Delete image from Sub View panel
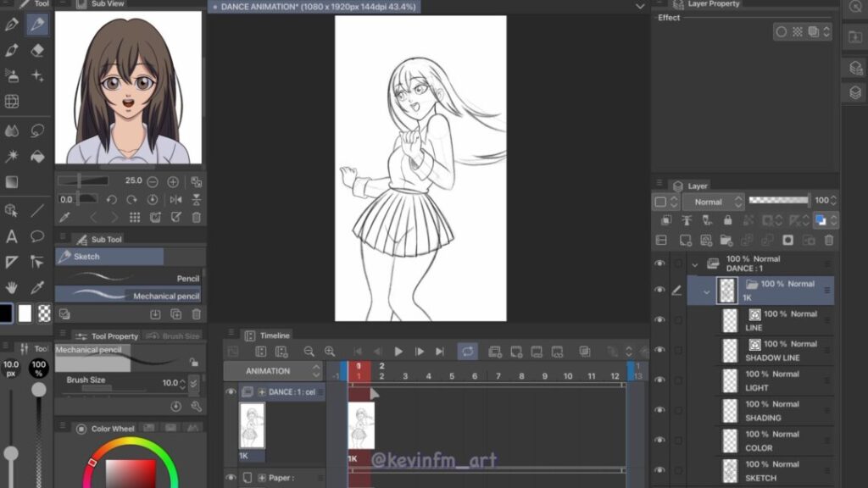Viewport: 868px width, 488px height. [x=197, y=218]
